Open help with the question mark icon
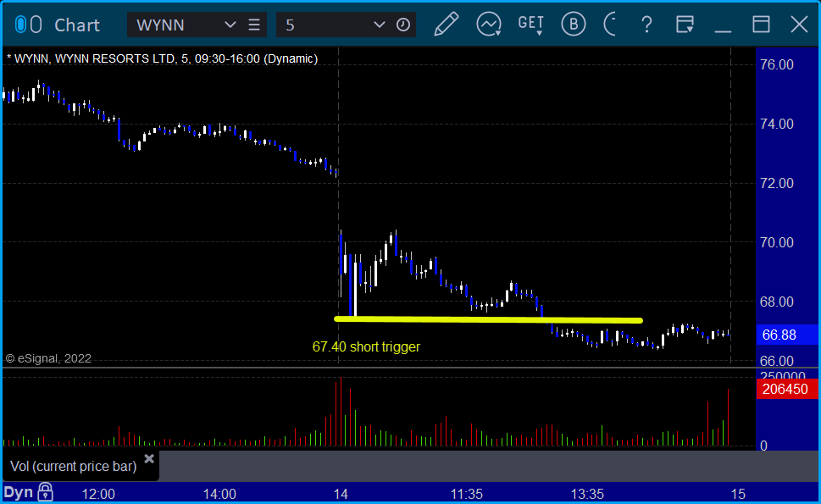The height and width of the screenshot is (504, 821). point(646,25)
